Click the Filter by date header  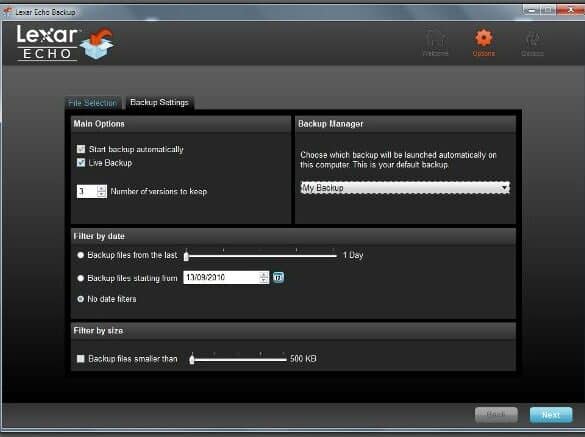294,236
